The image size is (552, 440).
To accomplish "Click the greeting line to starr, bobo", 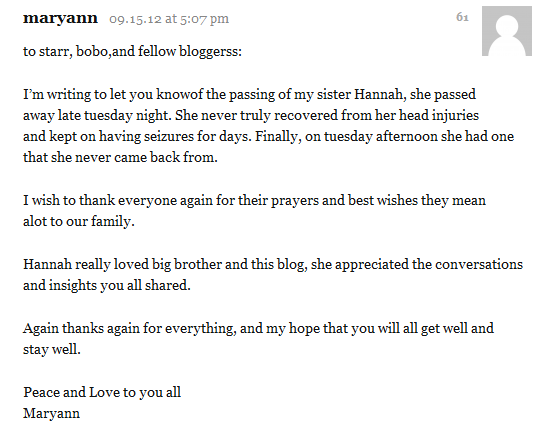I will click(132, 52).
